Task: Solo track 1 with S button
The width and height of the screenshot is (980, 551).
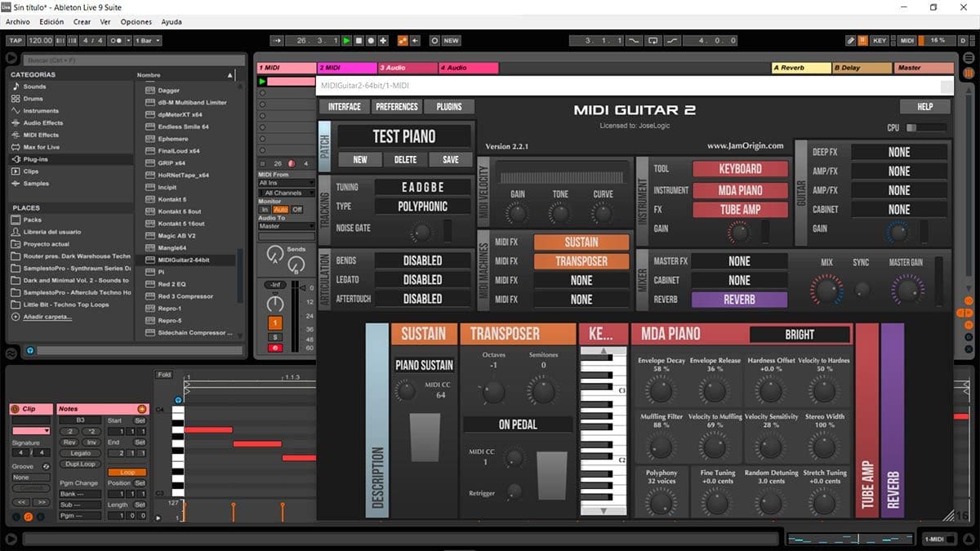Action: coord(274,336)
